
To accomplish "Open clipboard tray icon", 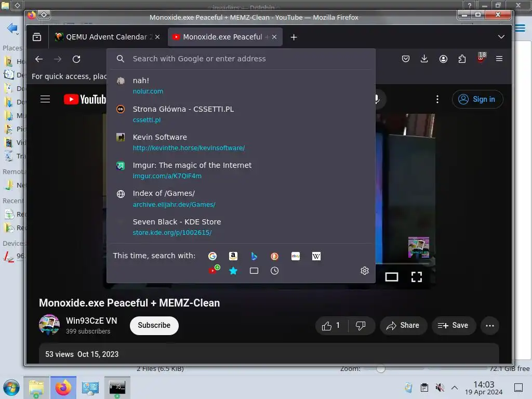I will pos(424,388).
